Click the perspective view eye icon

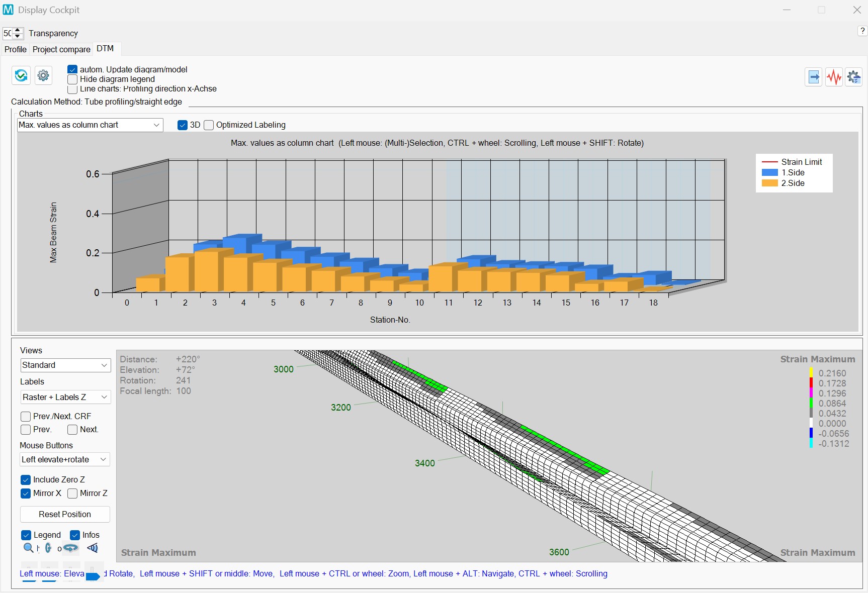[93, 548]
